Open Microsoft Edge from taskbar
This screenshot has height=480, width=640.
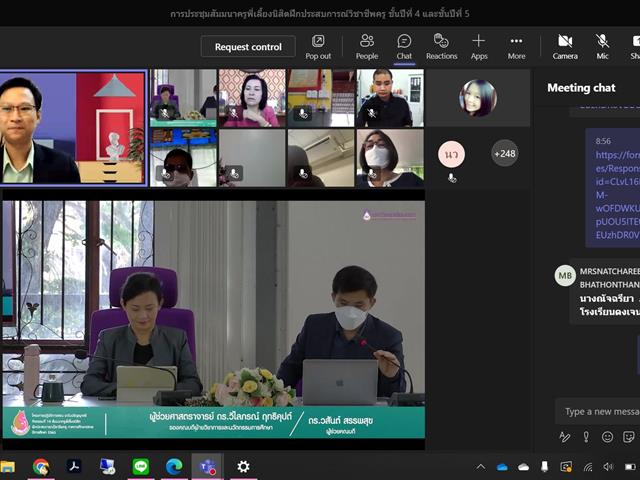174,466
